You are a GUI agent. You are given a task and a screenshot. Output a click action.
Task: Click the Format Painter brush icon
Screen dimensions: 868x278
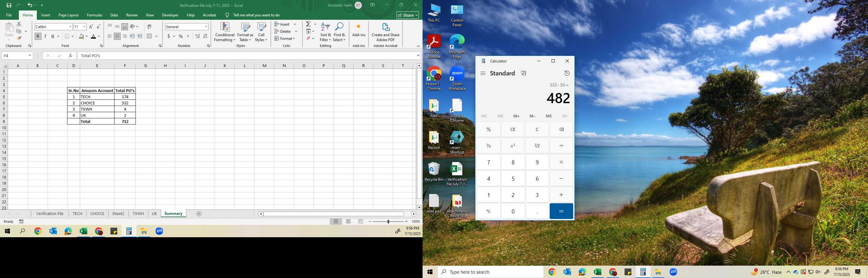click(19, 38)
